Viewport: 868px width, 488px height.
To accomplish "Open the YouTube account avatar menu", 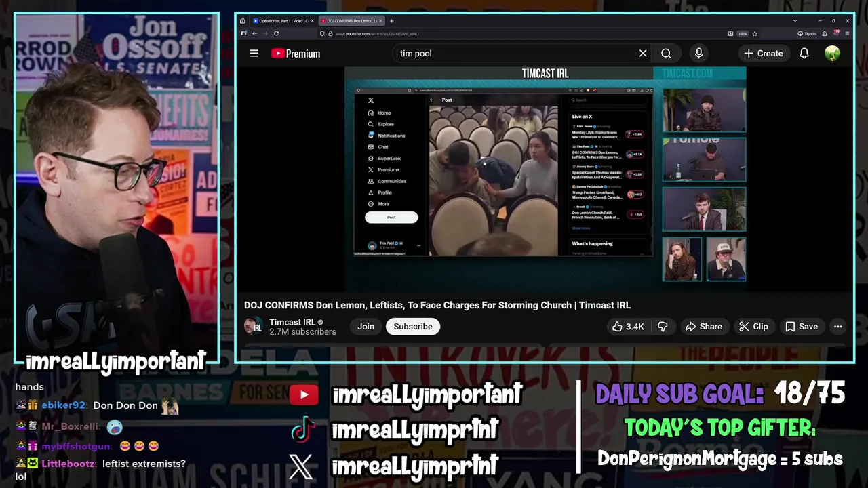I will tap(832, 53).
